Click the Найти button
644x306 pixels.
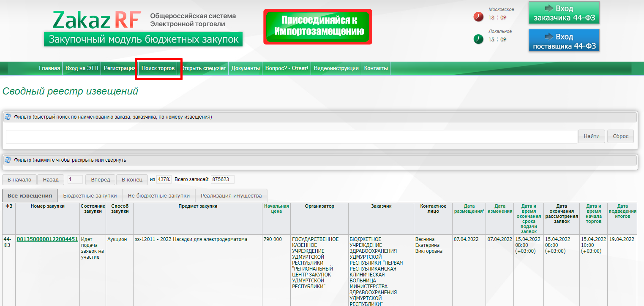click(x=592, y=136)
